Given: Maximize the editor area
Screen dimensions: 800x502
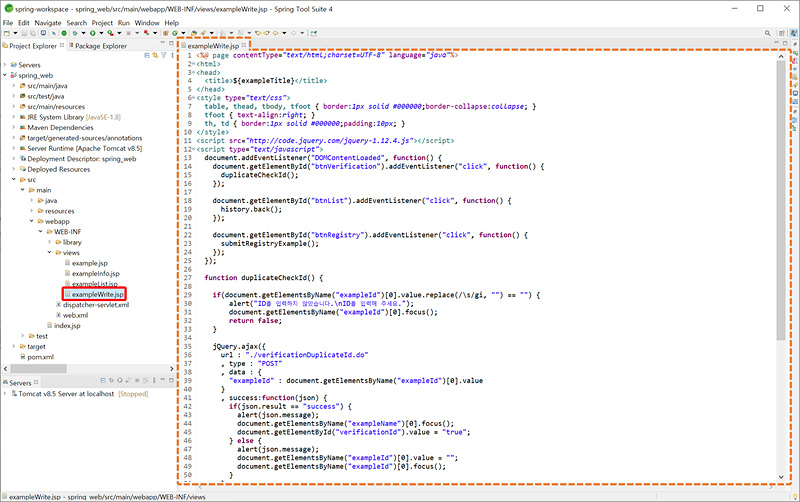Looking at the screenshot, I should pos(786,43).
